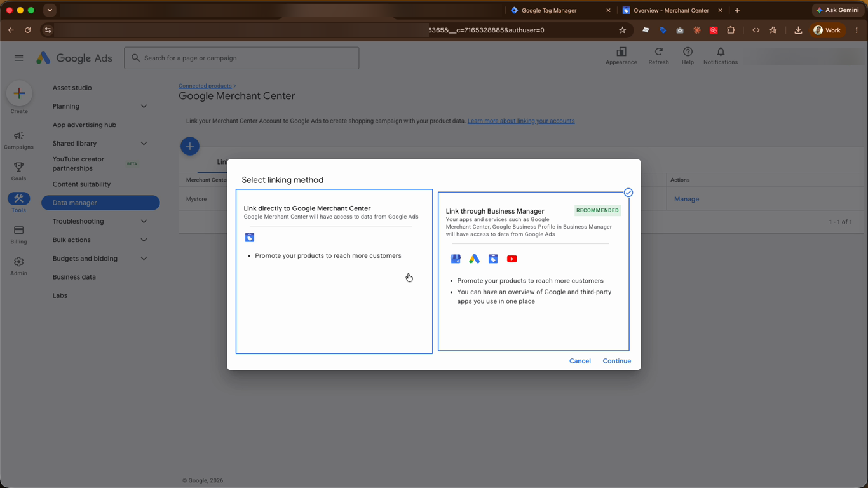Expand the Shared library section
Image resolution: width=868 pixels, height=488 pixels.
(x=144, y=144)
